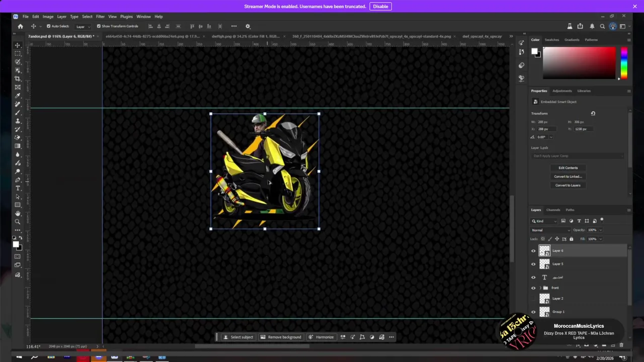The image size is (644, 362).
Task: Show hidden document tabs with chevrons
Action: (x=511, y=36)
